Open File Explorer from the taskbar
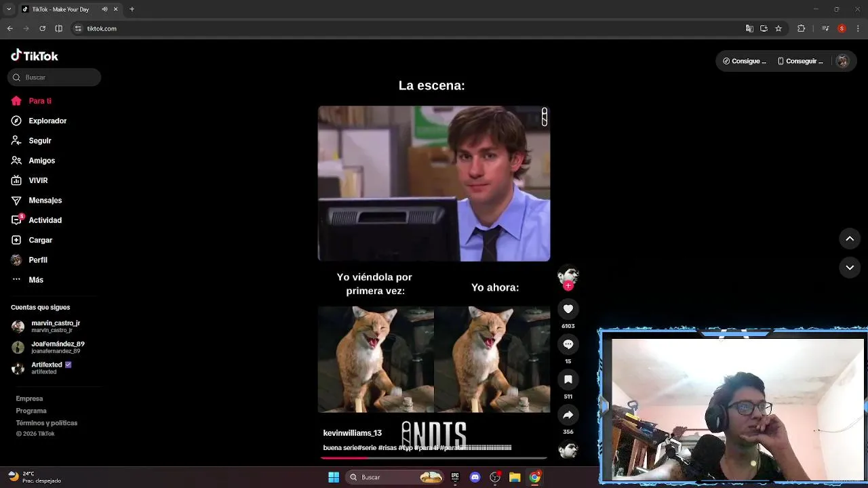Screen dimensions: 868x488 [x=515, y=477]
